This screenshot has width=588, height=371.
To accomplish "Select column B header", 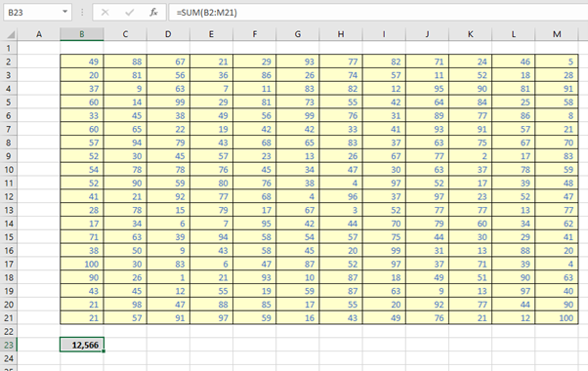I will click(82, 34).
